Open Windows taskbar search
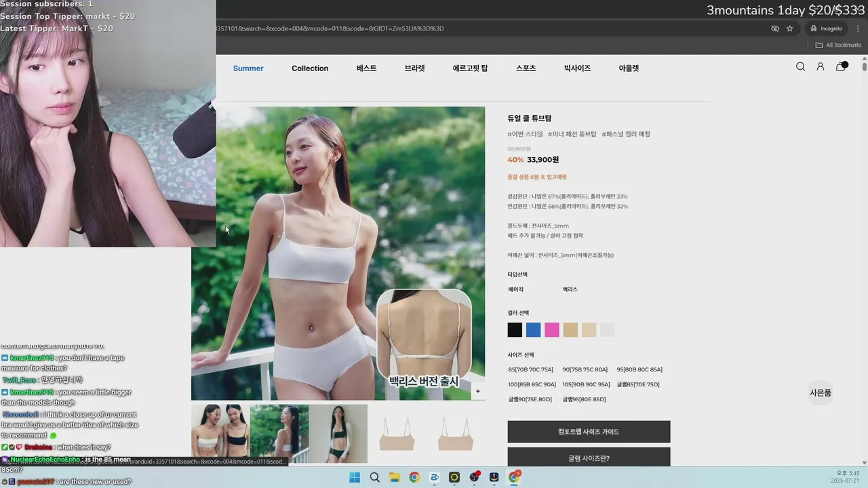Viewport: 868px width, 488px height. point(374,477)
